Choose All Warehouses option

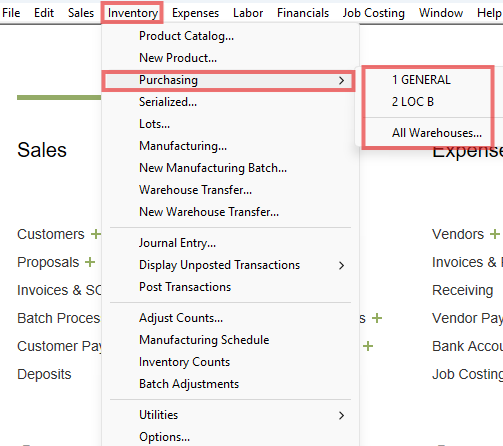tap(437, 133)
